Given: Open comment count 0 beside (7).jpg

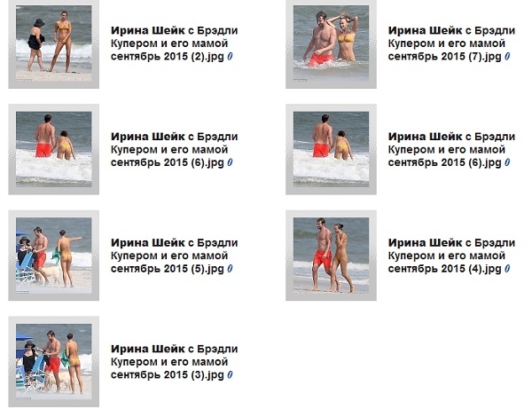Looking at the screenshot, I should tap(507, 57).
